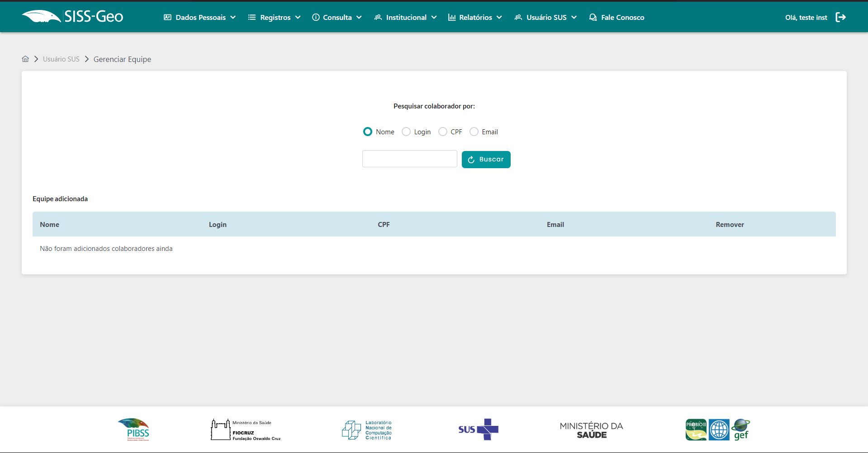Open the Registros dropdown menu

[x=274, y=17]
